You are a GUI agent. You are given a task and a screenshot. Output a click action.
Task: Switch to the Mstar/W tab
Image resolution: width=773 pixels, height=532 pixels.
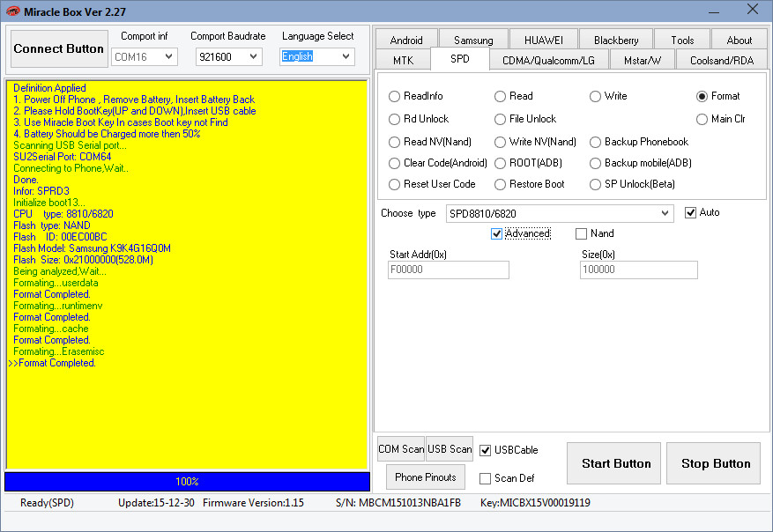(x=643, y=60)
